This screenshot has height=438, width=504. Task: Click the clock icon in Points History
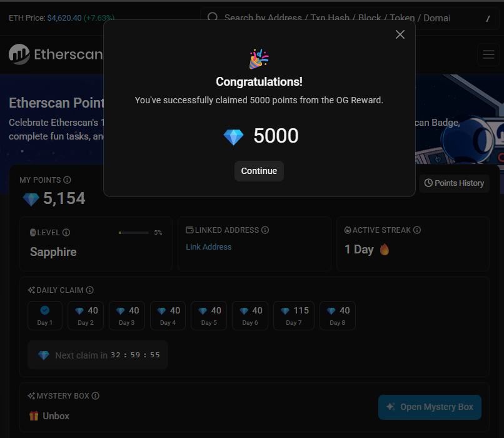pos(429,183)
